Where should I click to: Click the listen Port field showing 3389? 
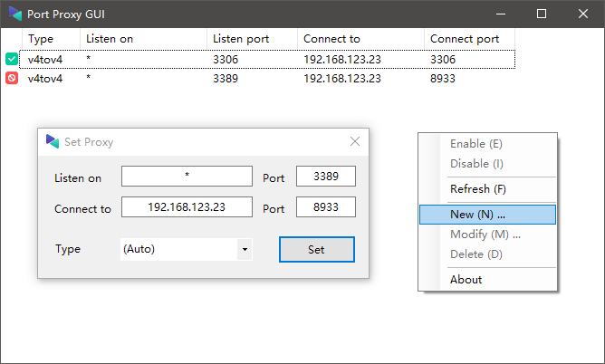tap(326, 177)
